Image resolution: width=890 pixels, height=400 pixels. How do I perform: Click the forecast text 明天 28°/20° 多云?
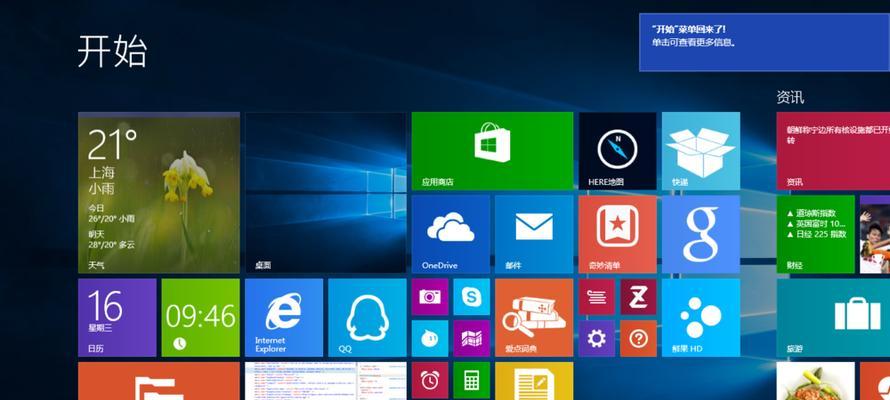(x=111, y=239)
